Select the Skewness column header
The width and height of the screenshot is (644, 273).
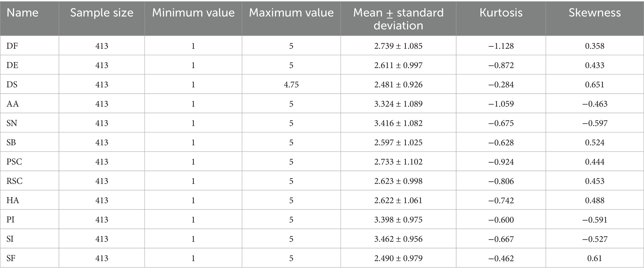tap(594, 13)
